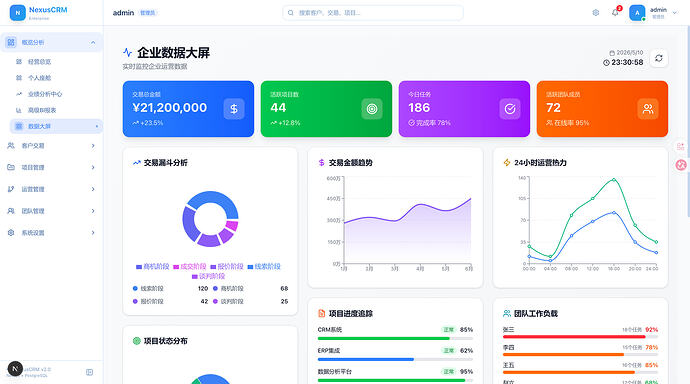Image resolution: width=690 pixels, height=384 pixels.
Task: Open the admin user dropdown arrow
Action: coord(675,13)
